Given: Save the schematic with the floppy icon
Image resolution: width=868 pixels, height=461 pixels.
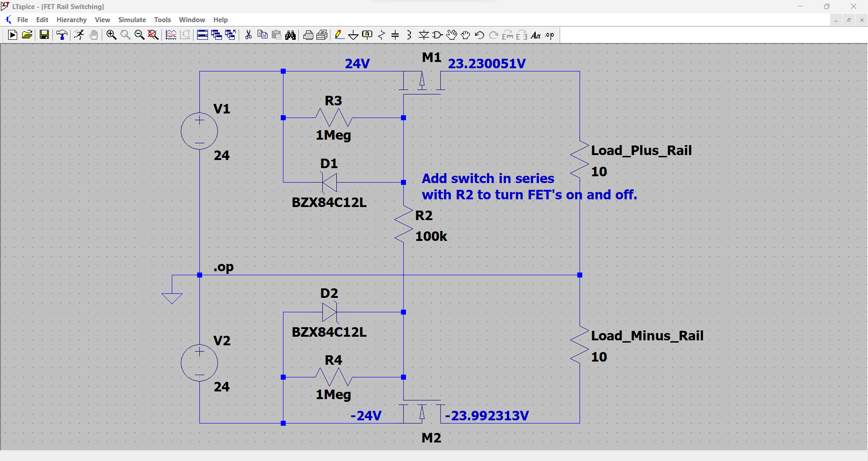Looking at the screenshot, I should click(44, 35).
